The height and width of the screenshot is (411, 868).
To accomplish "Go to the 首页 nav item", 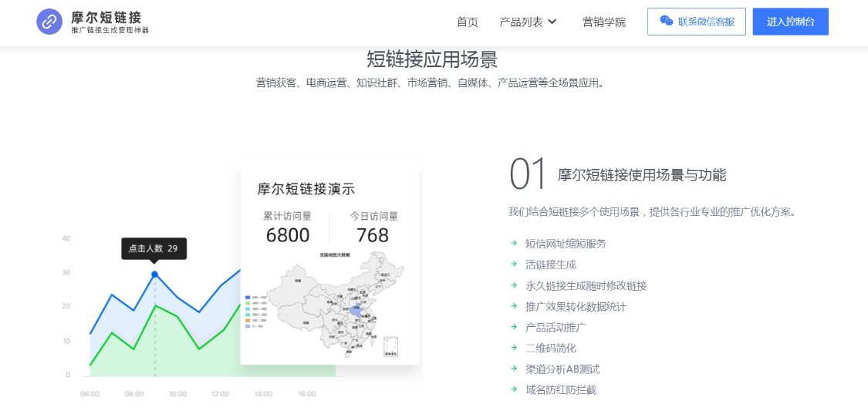I will [467, 22].
